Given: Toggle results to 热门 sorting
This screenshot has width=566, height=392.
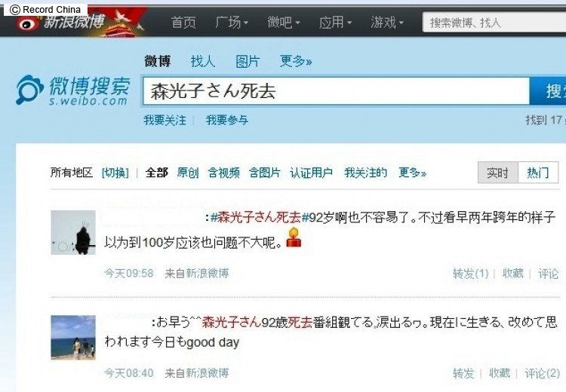Looking at the screenshot, I should point(538,173).
